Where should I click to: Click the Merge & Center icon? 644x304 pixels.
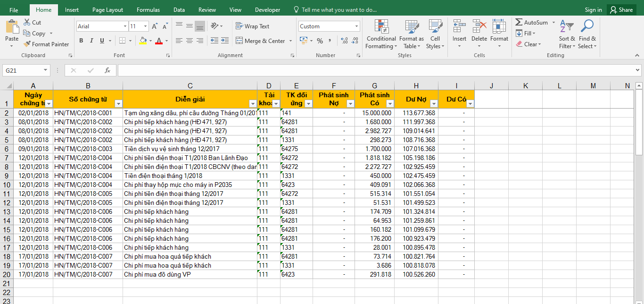239,41
